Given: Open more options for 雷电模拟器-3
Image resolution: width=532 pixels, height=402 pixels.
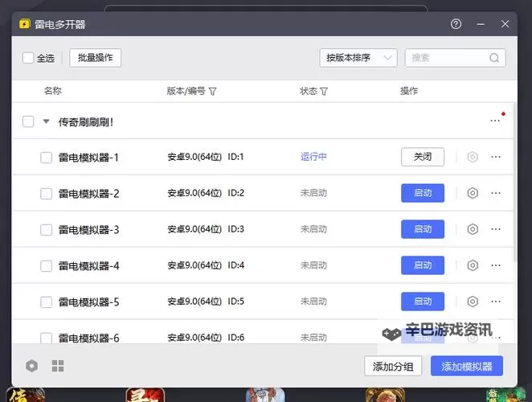Looking at the screenshot, I should [496, 229].
